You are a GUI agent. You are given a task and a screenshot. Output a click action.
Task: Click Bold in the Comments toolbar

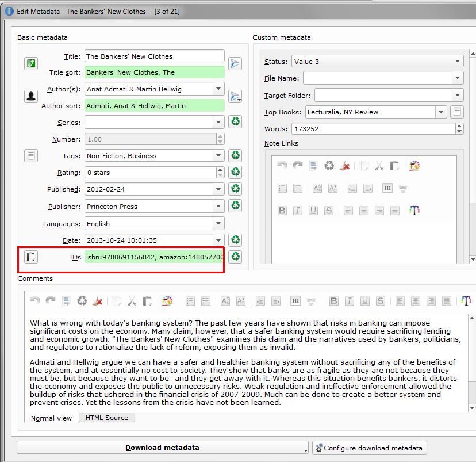[333, 301]
